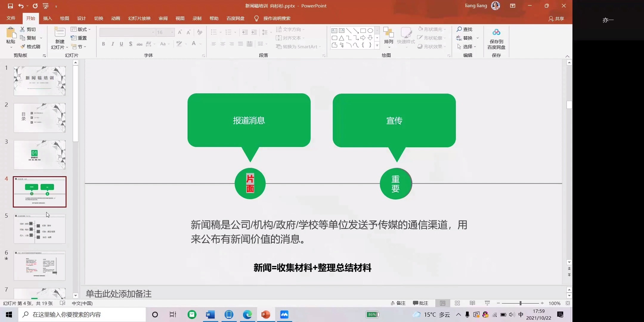The height and width of the screenshot is (322, 644).
Task: Click the Slide Sorter view icon
Action: [x=457, y=303]
